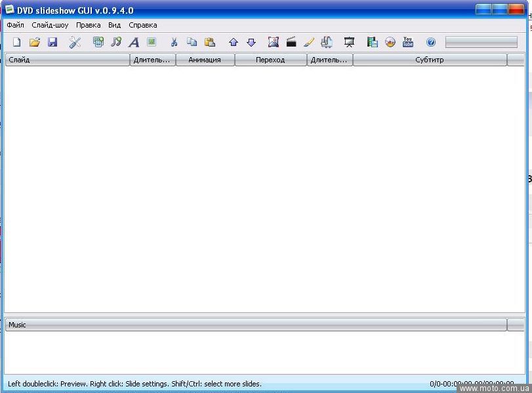532x393 pixels.
Task: Click the Субтитр column header
Action: (x=430, y=60)
